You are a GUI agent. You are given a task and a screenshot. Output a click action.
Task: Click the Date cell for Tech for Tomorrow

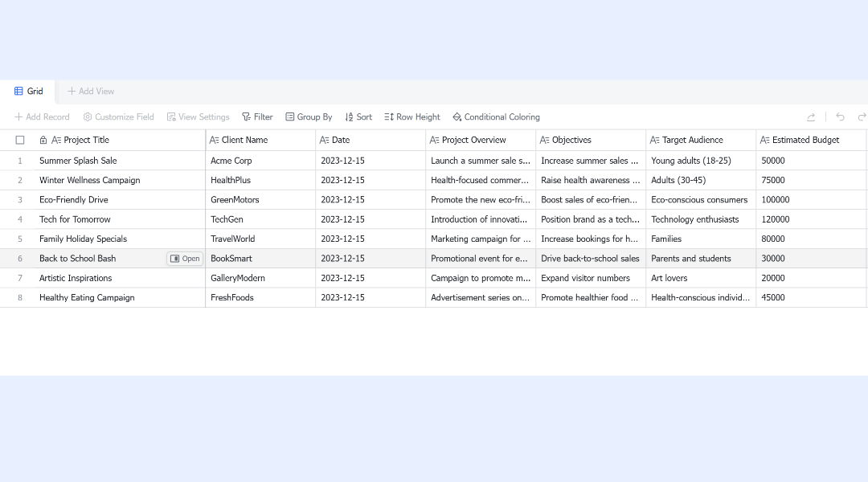point(371,219)
